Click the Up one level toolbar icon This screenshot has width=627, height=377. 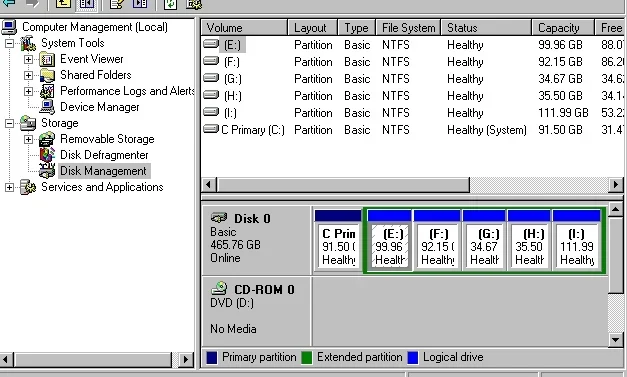(63, 4)
